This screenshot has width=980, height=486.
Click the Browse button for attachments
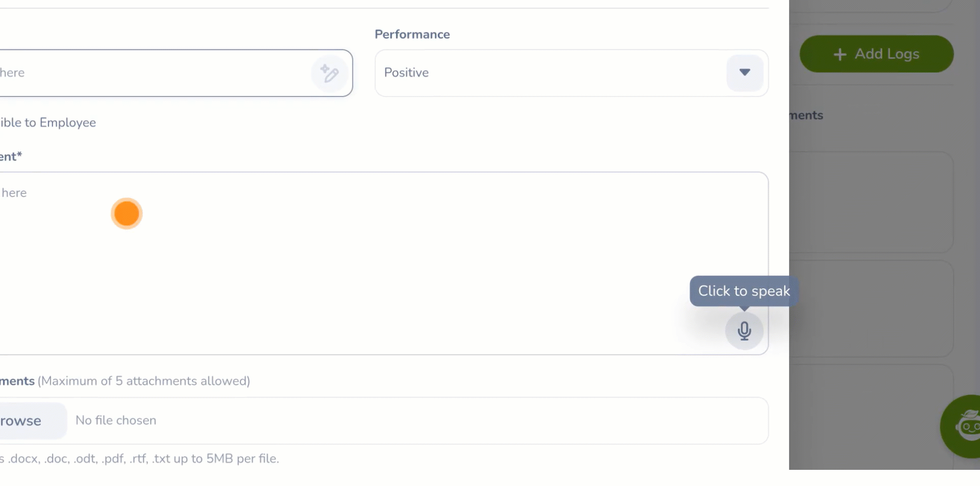pos(25,421)
